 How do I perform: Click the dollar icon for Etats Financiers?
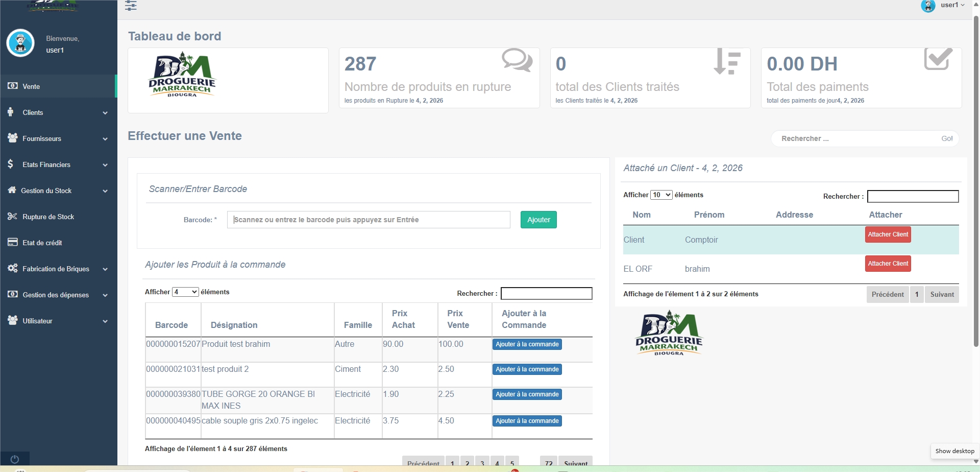tap(11, 164)
